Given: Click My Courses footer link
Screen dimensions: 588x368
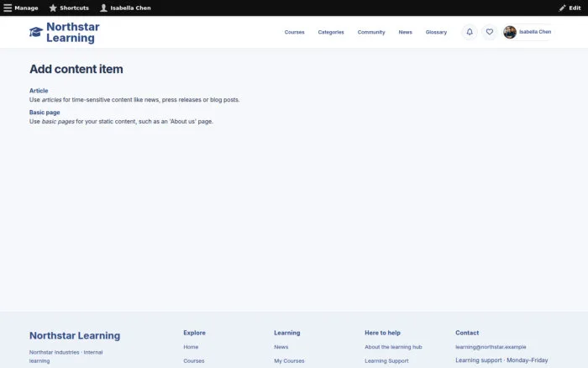Looking at the screenshot, I should point(289,361).
